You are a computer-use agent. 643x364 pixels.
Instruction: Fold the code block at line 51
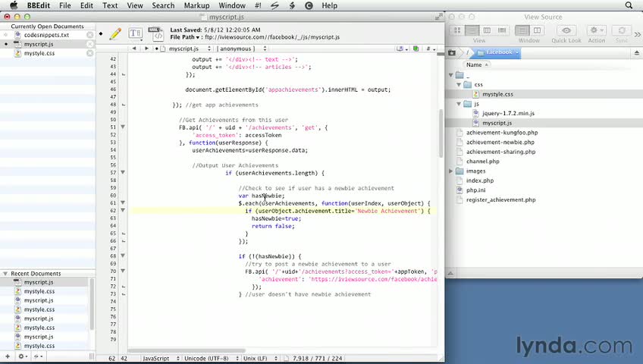tap(123, 127)
